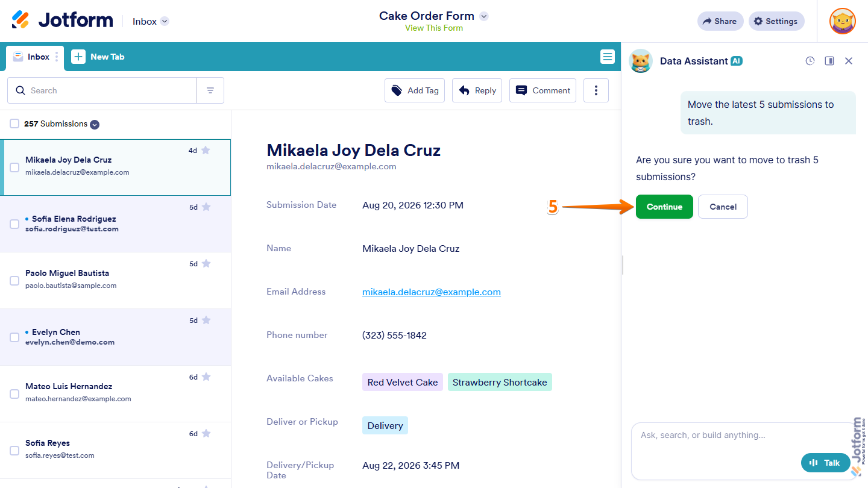Expand the Submissions count dropdown arrow
This screenshot has width=868, height=488.
[x=95, y=125]
